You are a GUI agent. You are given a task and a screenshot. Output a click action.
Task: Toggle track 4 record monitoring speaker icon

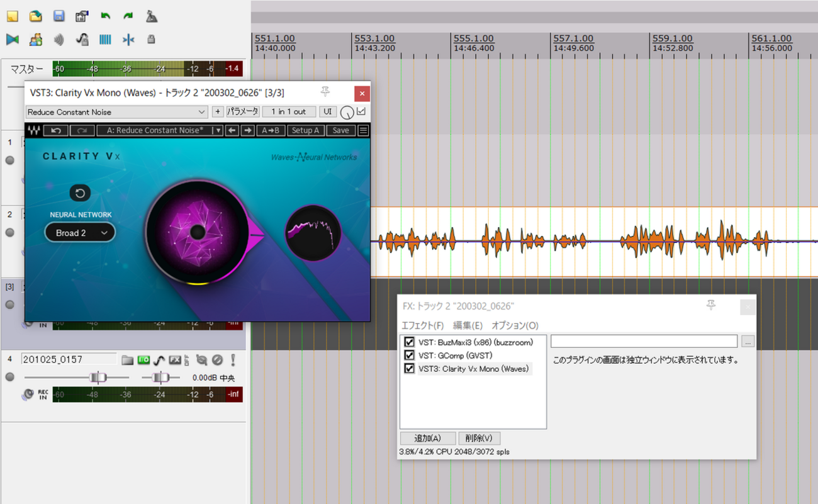coord(28,395)
